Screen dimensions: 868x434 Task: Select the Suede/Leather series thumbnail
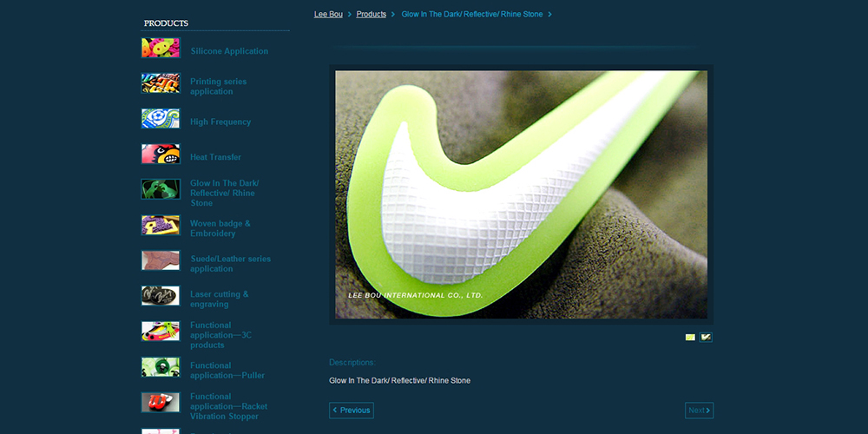[161, 260]
